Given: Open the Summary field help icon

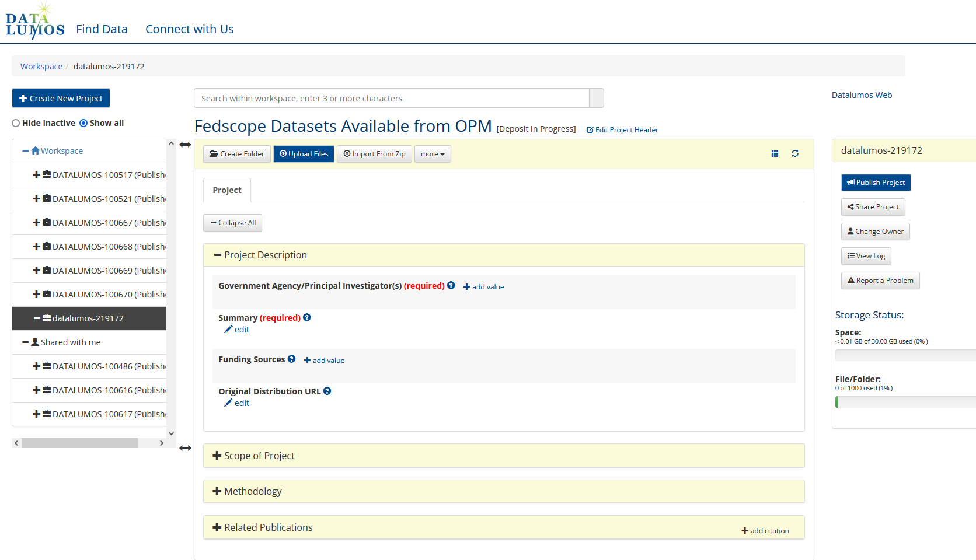Looking at the screenshot, I should coord(307,317).
